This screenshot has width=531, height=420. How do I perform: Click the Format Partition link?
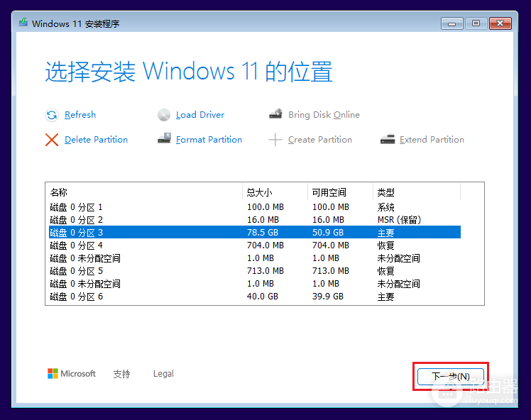[209, 140]
